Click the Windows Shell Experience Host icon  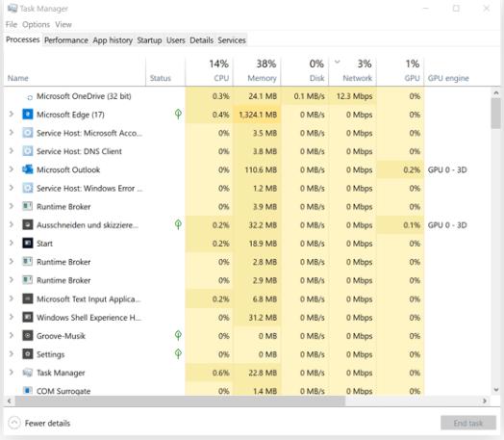coord(27,317)
